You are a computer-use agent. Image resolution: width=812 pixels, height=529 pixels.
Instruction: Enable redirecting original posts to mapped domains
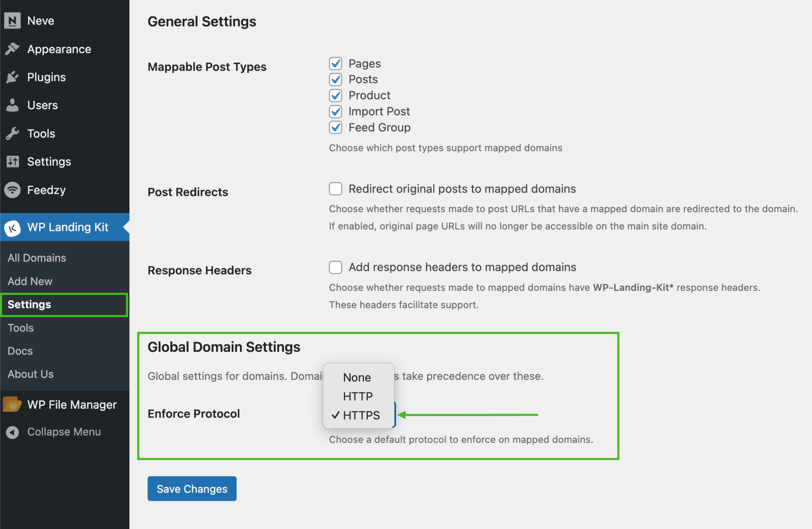click(335, 189)
